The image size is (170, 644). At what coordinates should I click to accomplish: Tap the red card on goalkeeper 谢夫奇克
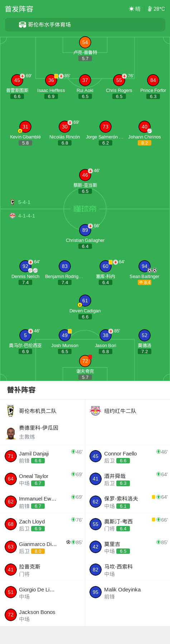[90, 357]
